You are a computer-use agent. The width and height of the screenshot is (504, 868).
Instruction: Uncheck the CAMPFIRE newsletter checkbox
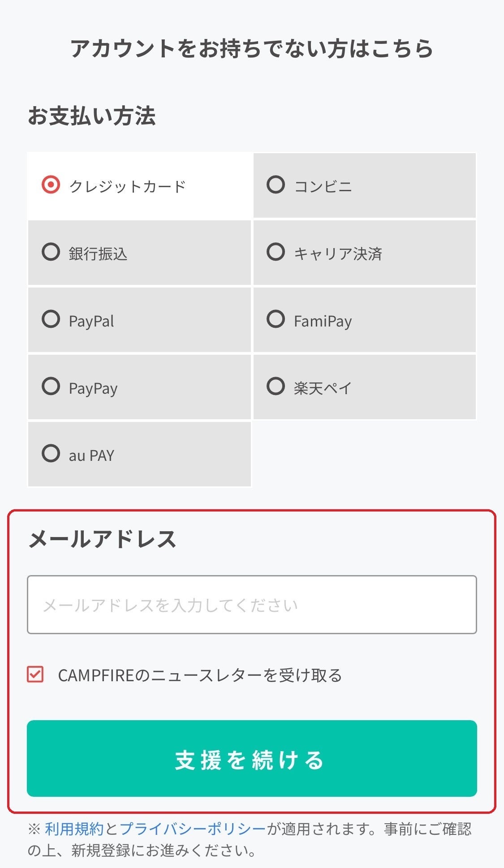[x=35, y=674]
